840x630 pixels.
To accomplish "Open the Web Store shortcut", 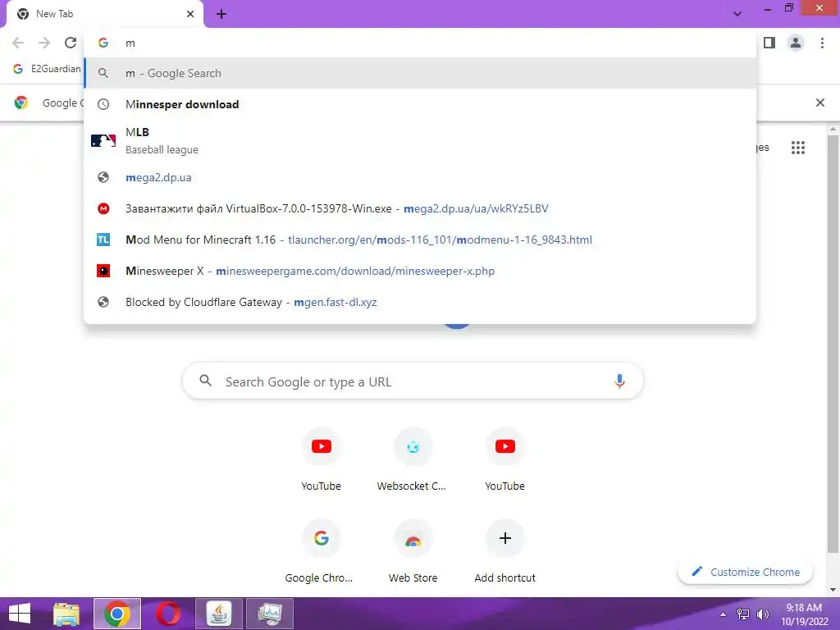I will tap(413, 552).
